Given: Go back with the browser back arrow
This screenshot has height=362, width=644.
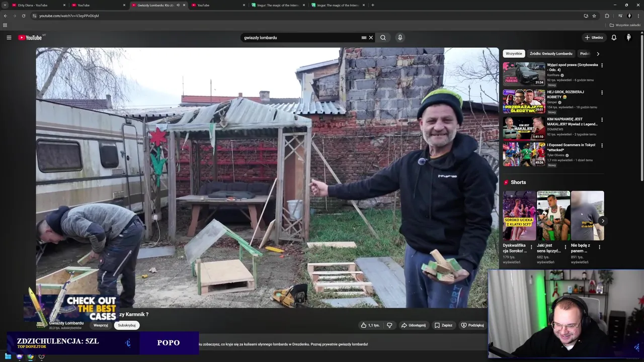Looking at the screenshot, I should click(x=6, y=16).
